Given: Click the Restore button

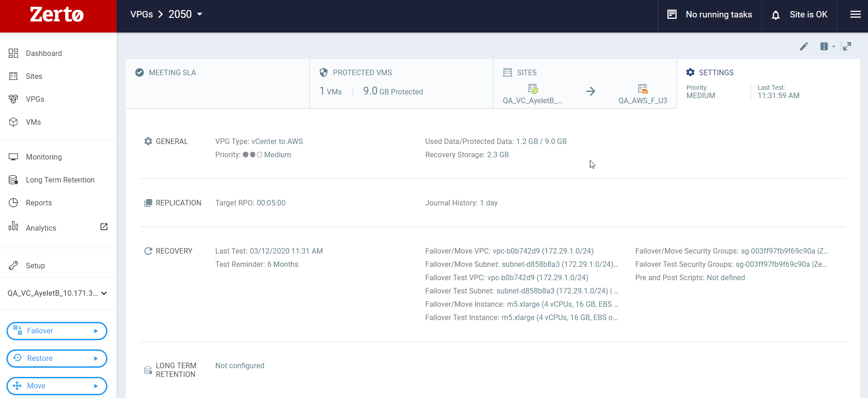Looking at the screenshot, I should [57, 359].
